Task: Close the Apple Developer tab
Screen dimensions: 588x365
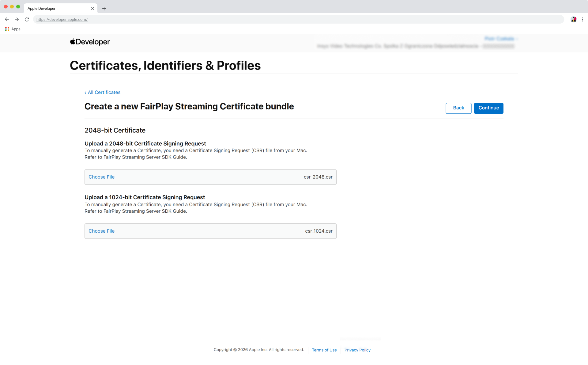Action: pyautogui.click(x=92, y=9)
